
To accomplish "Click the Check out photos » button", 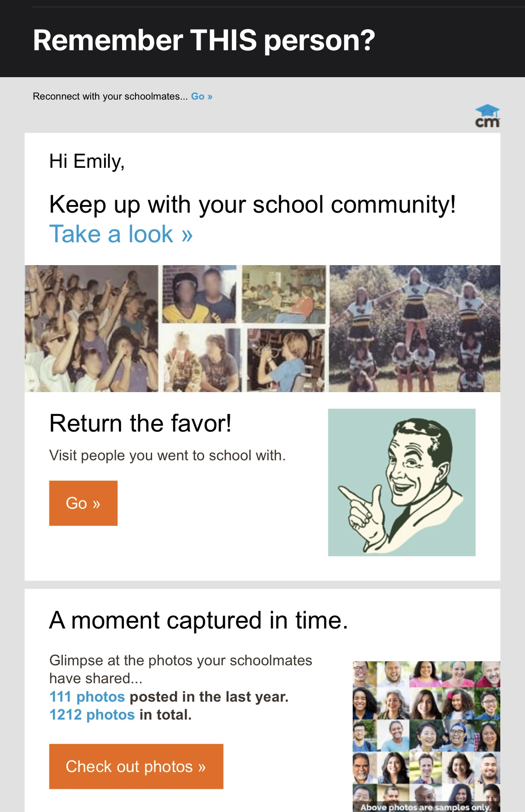I will (136, 766).
